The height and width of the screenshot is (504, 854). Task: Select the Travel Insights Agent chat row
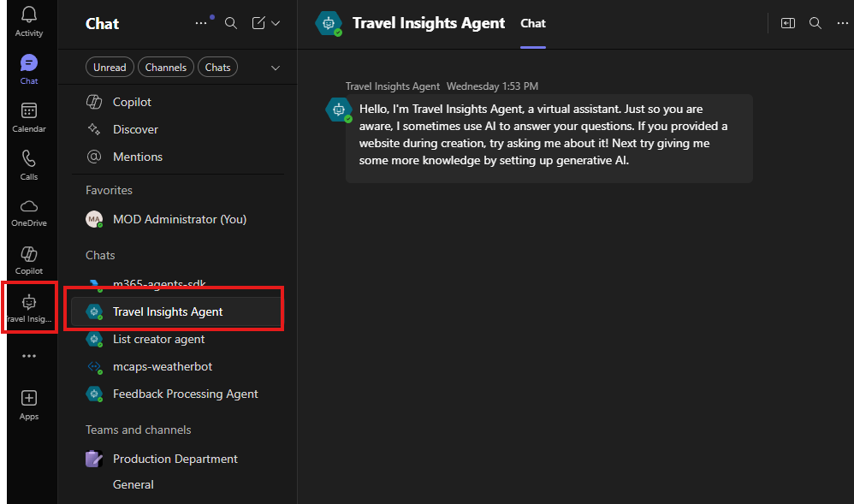click(x=178, y=311)
